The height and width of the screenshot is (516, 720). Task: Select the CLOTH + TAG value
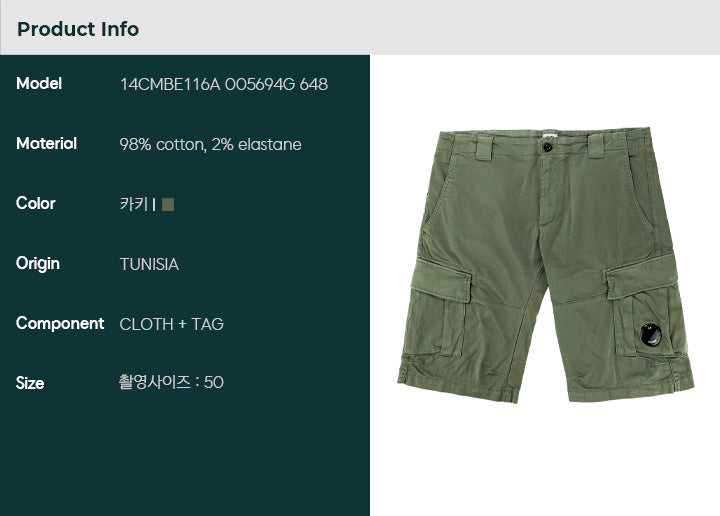coord(172,325)
